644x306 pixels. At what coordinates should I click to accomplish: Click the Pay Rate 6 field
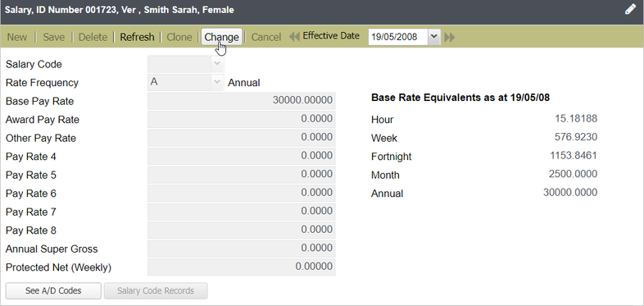[242, 194]
